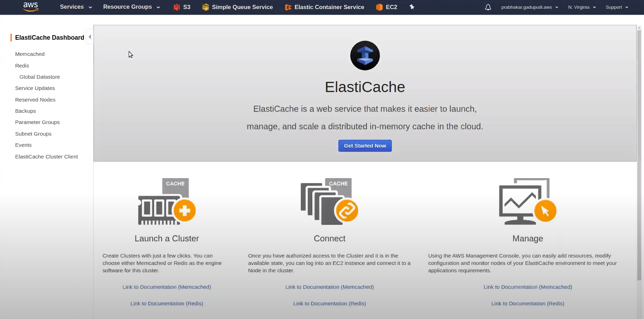Open the Elastic Container Service shortcut icon
The image size is (644, 319).
[288, 7]
